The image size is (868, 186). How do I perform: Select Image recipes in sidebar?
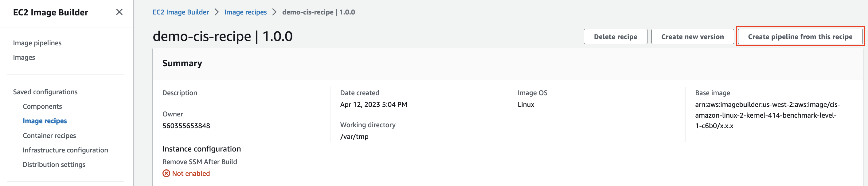[x=45, y=121]
